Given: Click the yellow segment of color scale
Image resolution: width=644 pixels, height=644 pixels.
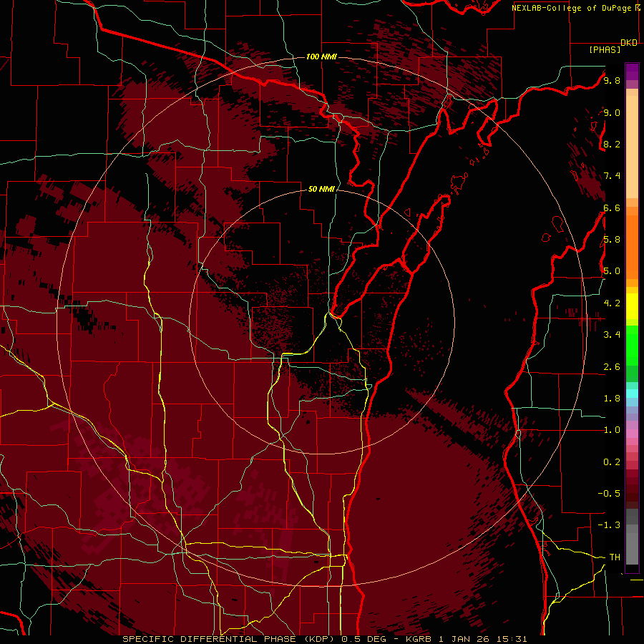Looking at the screenshot, I should (632, 306).
